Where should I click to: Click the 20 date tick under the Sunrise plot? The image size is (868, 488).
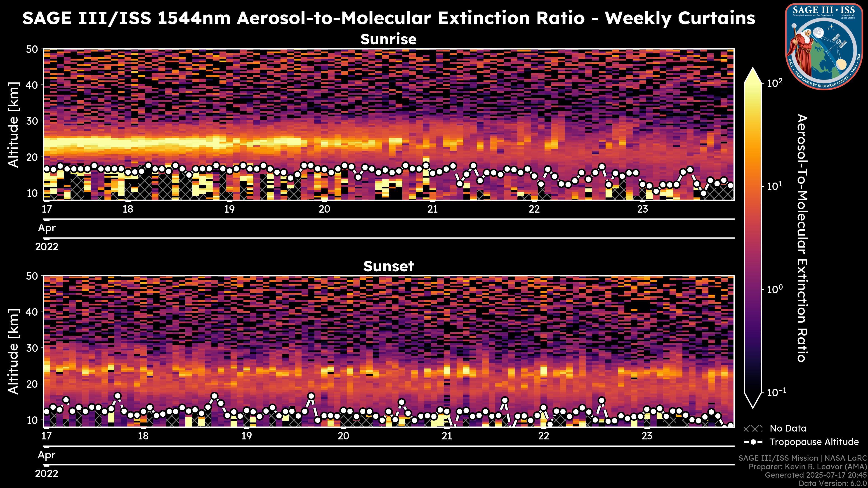(324, 209)
